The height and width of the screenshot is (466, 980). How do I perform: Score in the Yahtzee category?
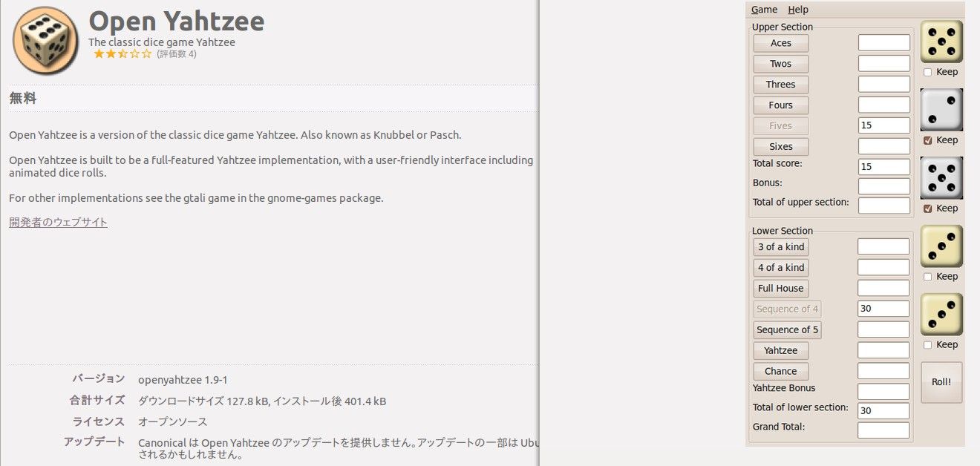coord(781,351)
